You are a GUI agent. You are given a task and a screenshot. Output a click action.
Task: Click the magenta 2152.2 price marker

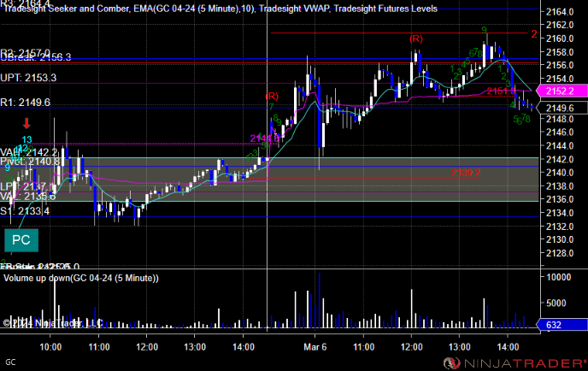(562, 91)
